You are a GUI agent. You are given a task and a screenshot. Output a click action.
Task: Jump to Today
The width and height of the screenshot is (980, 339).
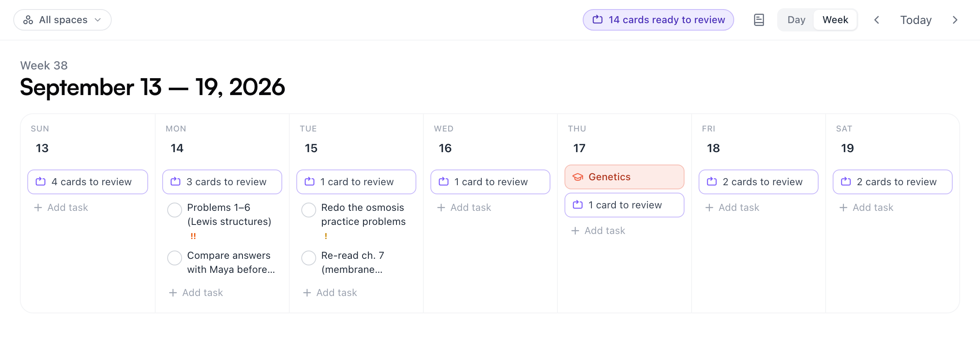pyautogui.click(x=916, y=20)
